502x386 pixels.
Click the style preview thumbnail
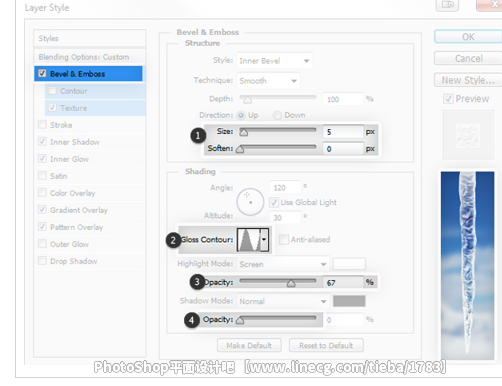468,135
